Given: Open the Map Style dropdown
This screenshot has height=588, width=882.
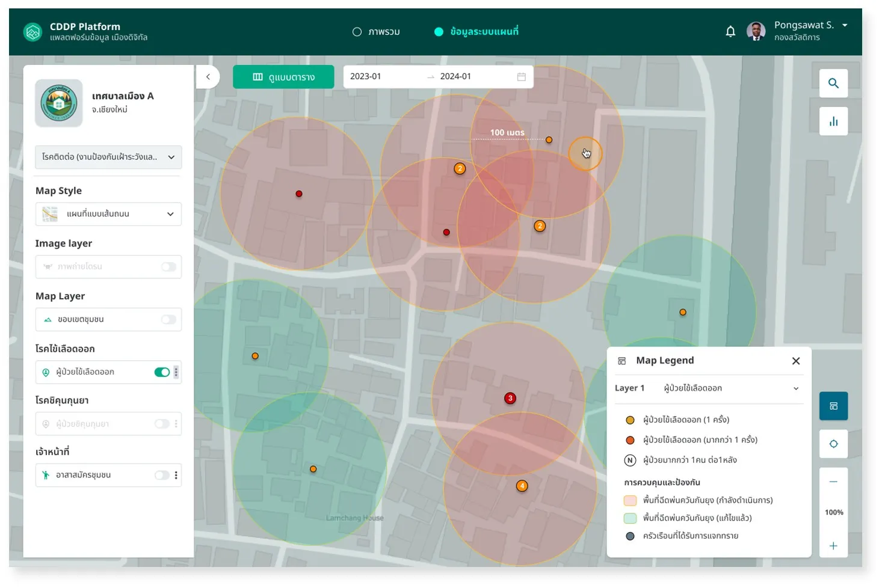Looking at the screenshot, I should point(108,214).
